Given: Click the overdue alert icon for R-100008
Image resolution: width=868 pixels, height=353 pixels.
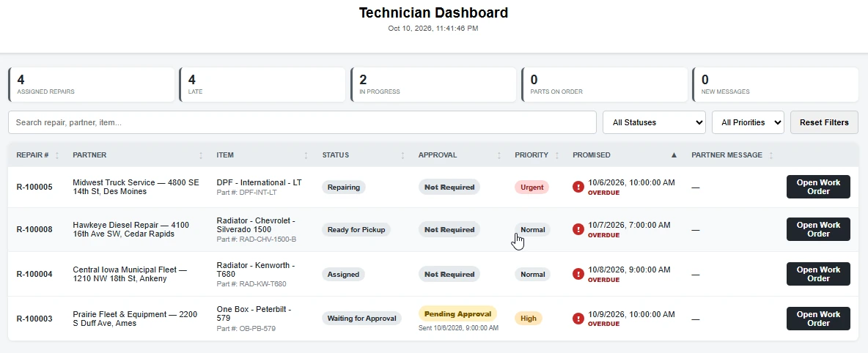Looking at the screenshot, I should [578, 229].
